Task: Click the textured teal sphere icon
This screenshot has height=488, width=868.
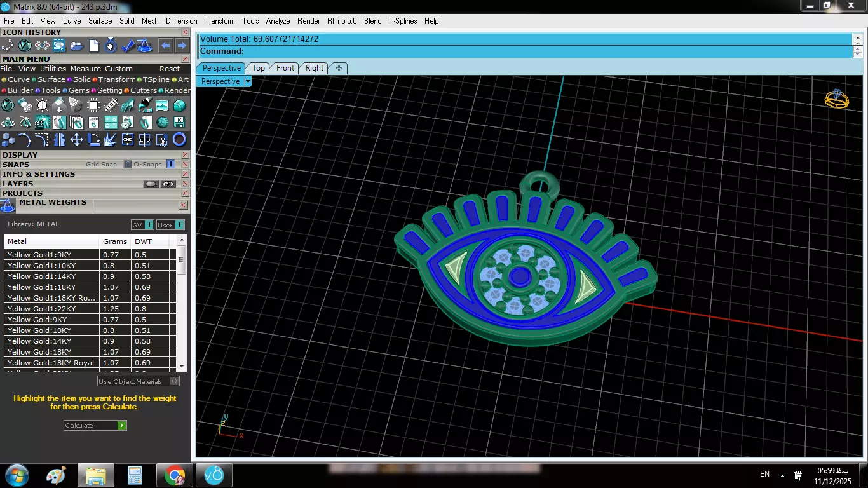Action: [x=163, y=123]
